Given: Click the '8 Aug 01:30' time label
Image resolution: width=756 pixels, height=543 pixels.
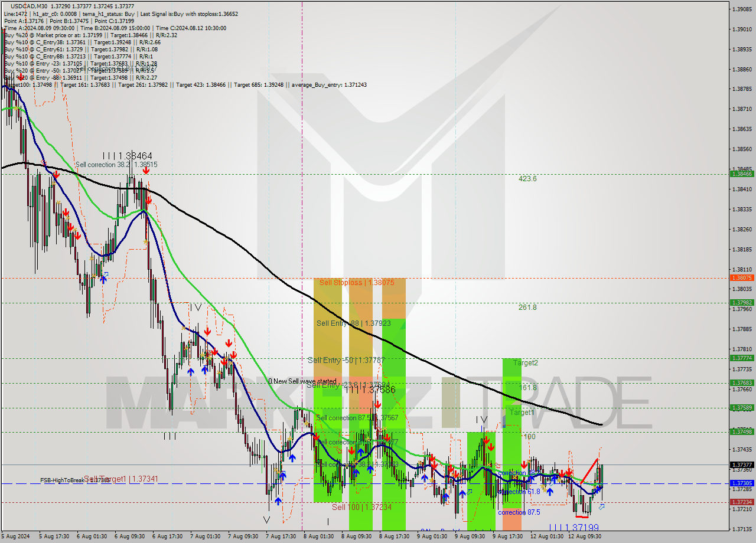Looking at the screenshot, I should pyautogui.click(x=318, y=537).
